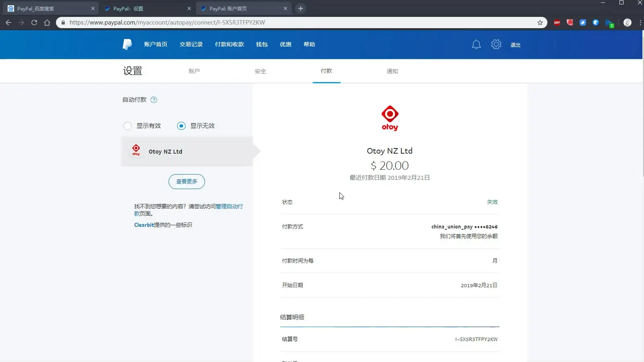Open the blue pen extension icon

pyautogui.click(x=583, y=23)
